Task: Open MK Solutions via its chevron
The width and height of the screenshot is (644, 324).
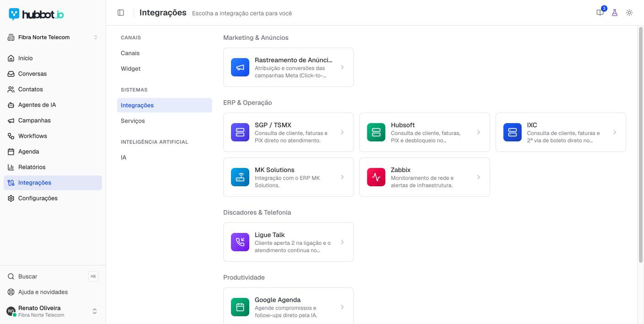Action: [342, 177]
